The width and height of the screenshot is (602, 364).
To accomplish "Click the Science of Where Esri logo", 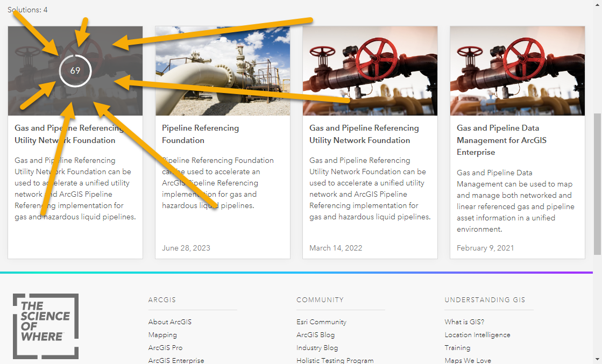I will 46,326.
